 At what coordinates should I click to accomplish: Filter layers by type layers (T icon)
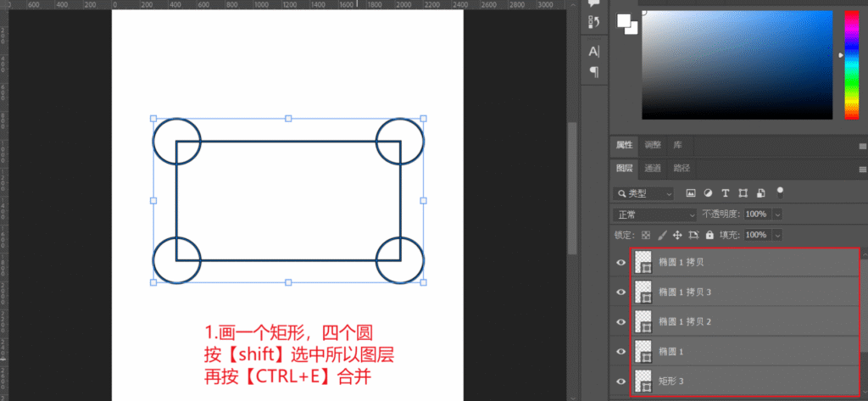coord(726,193)
